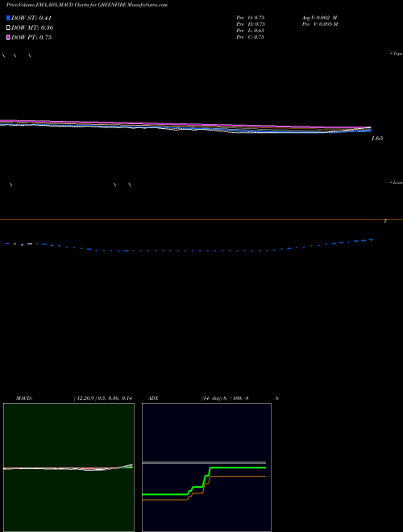403x532 pixels.
Task: Click the price EMA line at right end
Action: (370, 129)
